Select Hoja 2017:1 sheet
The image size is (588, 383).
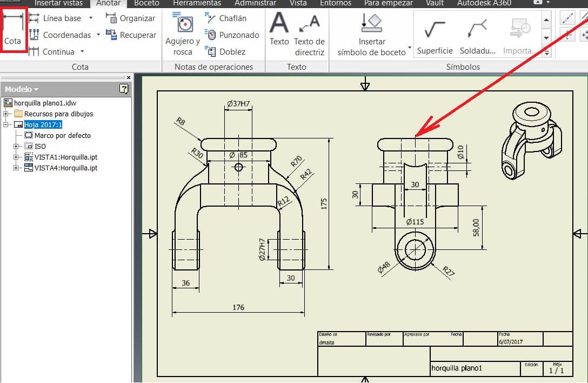[x=43, y=124]
